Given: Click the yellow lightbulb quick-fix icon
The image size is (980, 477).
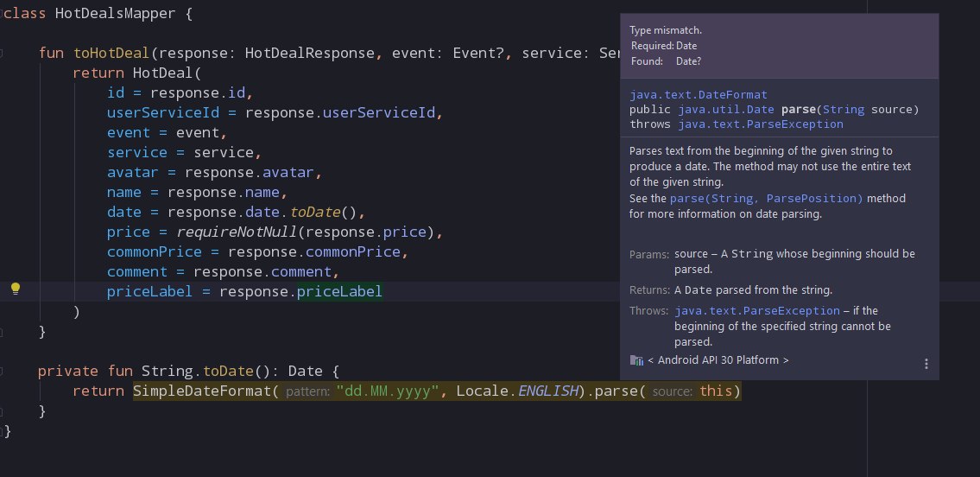Looking at the screenshot, I should [16, 289].
